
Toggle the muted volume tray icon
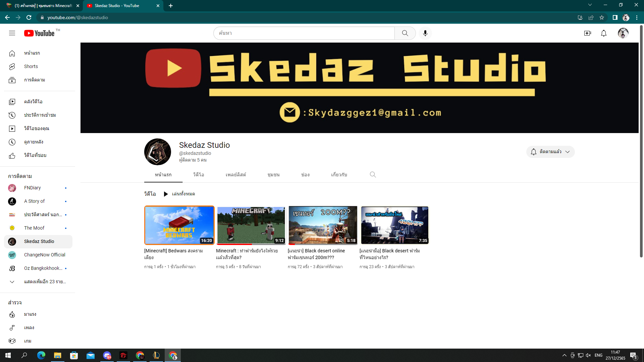point(588,355)
